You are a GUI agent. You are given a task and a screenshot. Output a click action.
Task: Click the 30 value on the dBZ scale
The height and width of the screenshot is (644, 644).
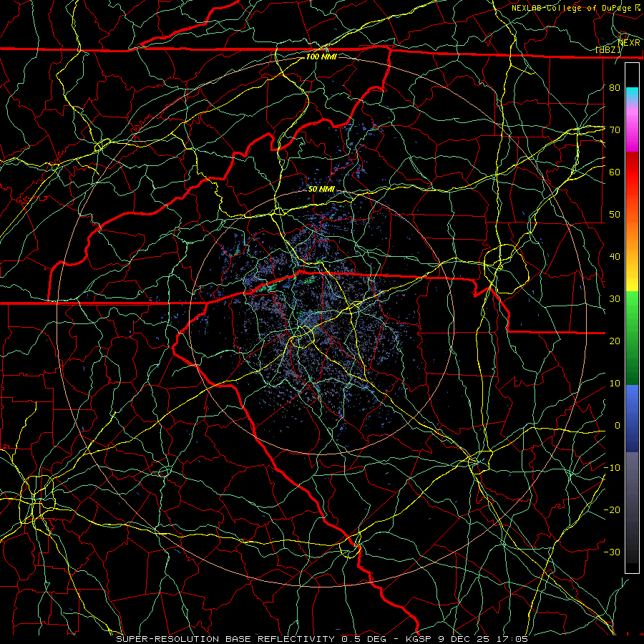point(615,299)
